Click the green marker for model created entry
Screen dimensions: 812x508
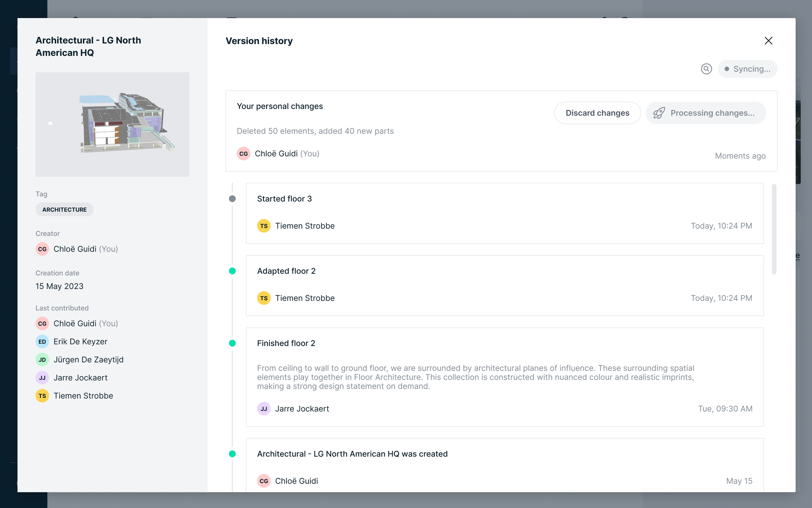coord(232,454)
